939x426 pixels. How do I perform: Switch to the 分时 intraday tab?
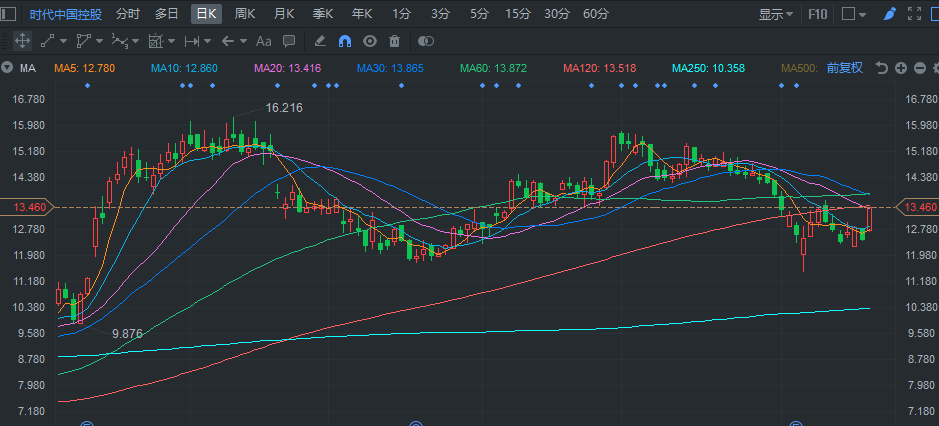tap(128, 14)
